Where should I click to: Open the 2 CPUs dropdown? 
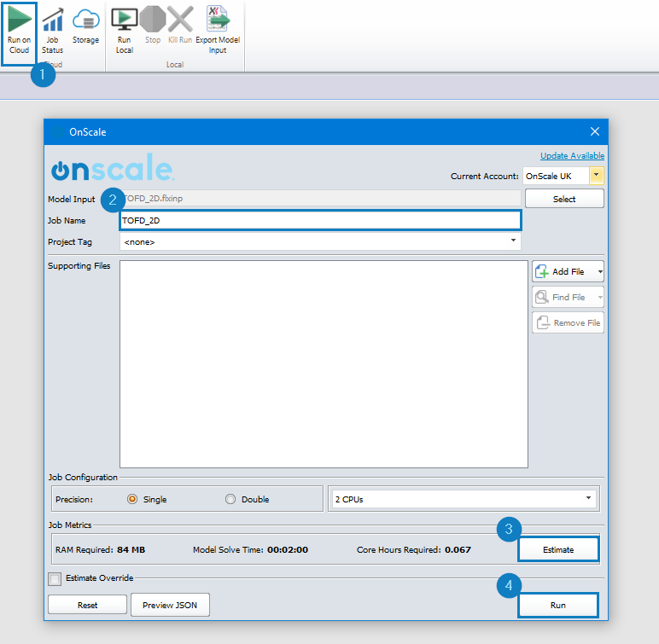click(464, 499)
